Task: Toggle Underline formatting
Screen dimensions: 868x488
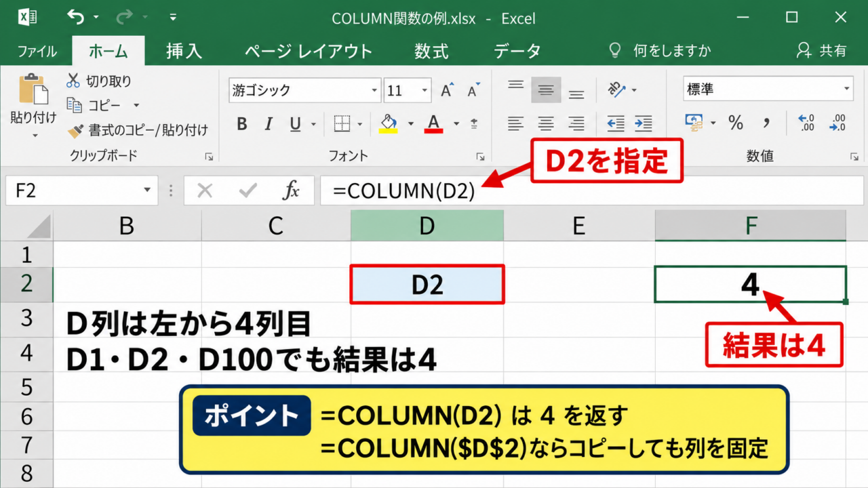Action: coord(295,124)
